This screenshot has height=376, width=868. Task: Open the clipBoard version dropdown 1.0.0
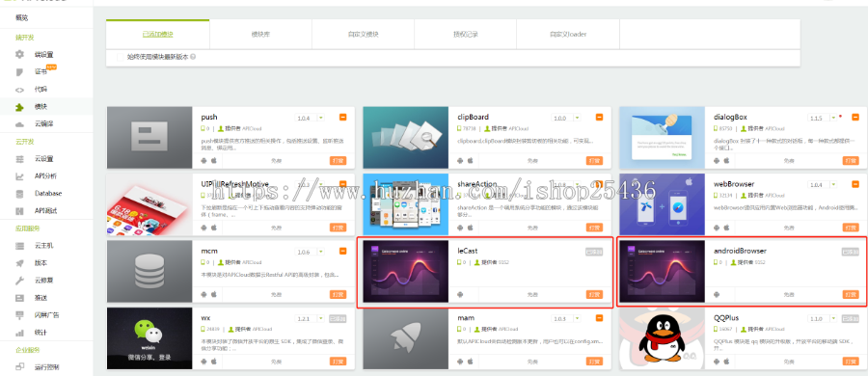566,118
